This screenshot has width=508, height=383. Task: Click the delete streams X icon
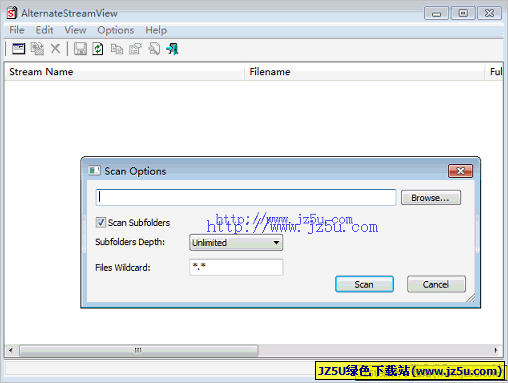(x=56, y=49)
